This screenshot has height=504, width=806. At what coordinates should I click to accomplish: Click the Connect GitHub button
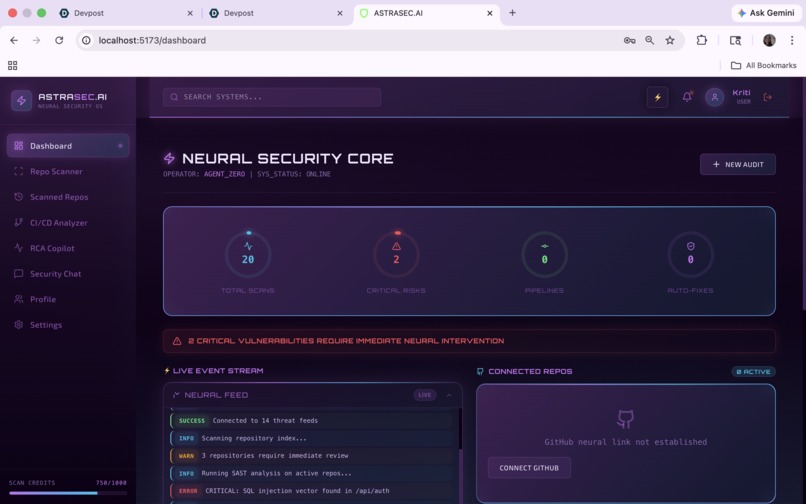(x=529, y=468)
